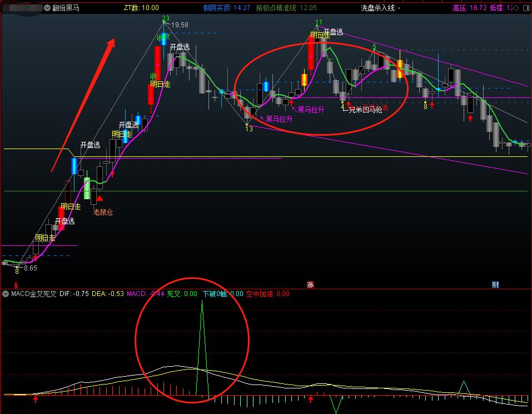Expand the MACD金叉死叉 indicator dropdown arrow
Viewport: 532px width, 414px height.
point(6,294)
